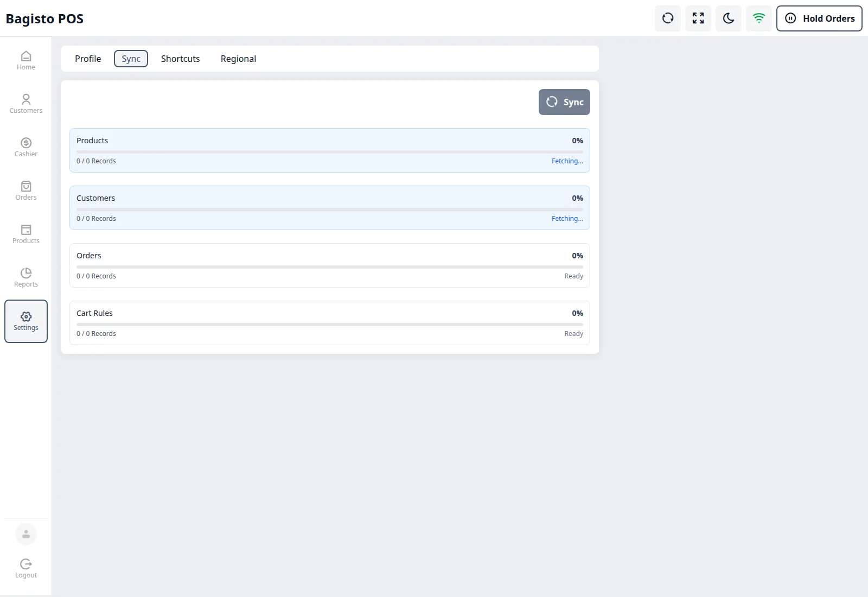This screenshot has height=597, width=868.
Task: Click the gray Sync button
Action: [x=564, y=102]
